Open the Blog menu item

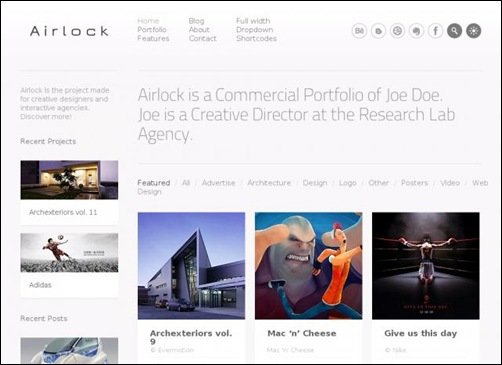point(196,21)
